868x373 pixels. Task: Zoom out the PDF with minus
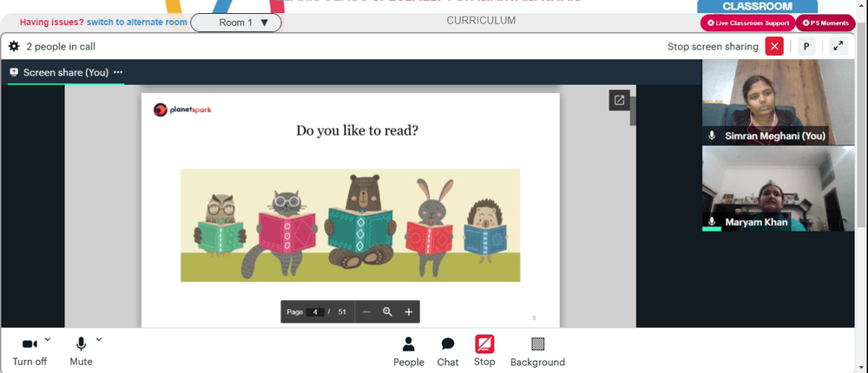[x=366, y=312]
